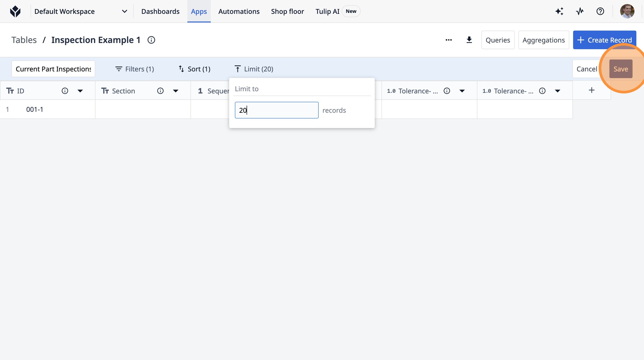Expand the Default Workspace dropdown

(124, 11)
